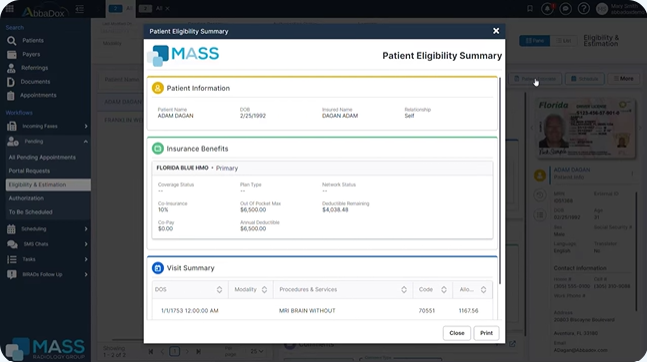Click patient name ADAM DAGAN in dialog
Screen dimensions: 647x362
[175, 116]
